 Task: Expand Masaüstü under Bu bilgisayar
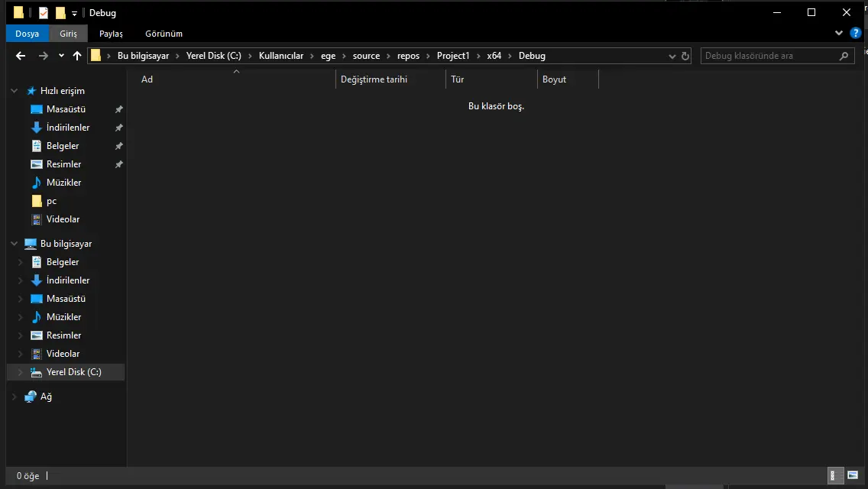coord(21,299)
